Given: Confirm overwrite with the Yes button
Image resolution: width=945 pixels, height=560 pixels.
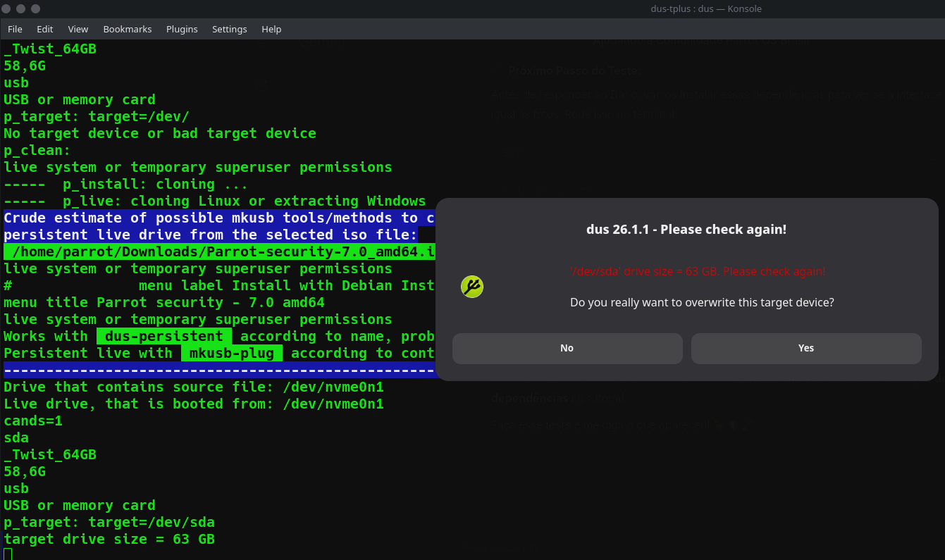Looking at the screenshot, I should [806, 348].
